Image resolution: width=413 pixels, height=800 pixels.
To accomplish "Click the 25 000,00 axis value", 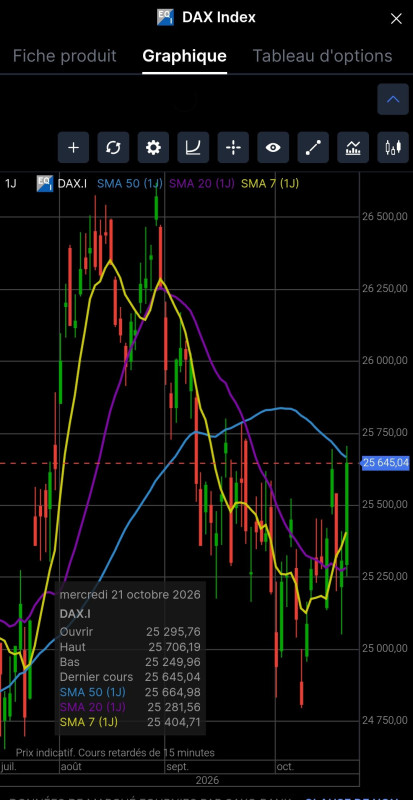I will click(x=385, y=648).
